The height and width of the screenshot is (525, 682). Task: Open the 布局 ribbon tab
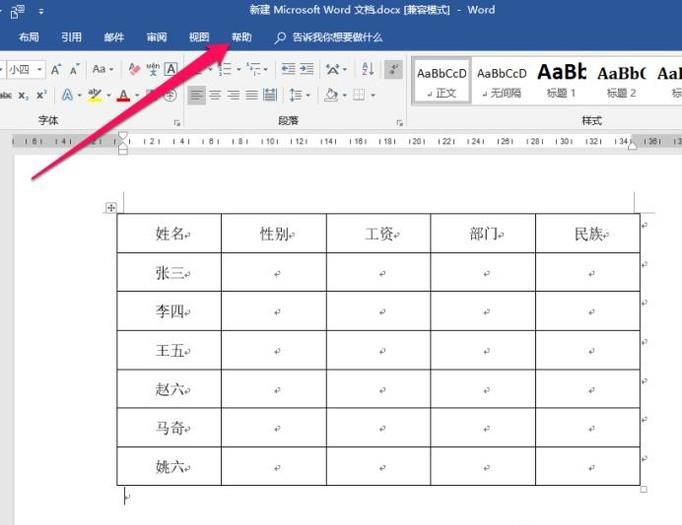[x=29, y=37]
